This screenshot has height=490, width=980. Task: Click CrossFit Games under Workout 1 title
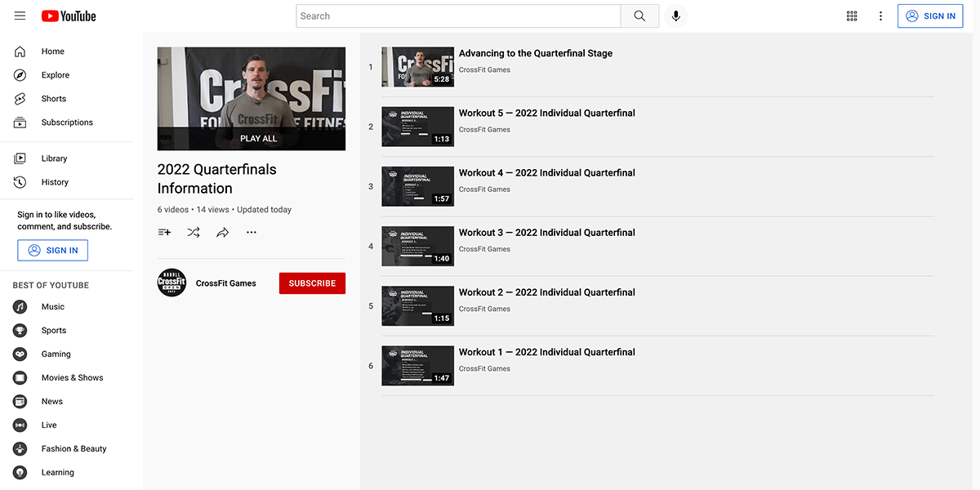pos(484,369)
